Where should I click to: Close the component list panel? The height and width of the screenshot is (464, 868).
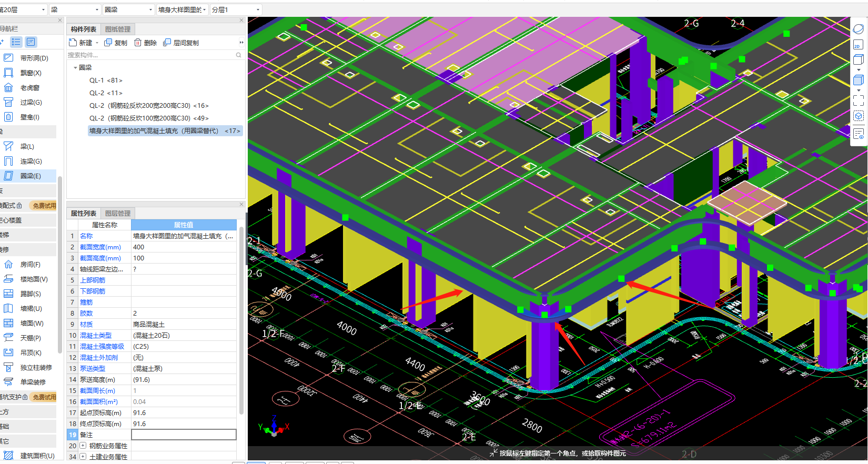click(241, 21)
